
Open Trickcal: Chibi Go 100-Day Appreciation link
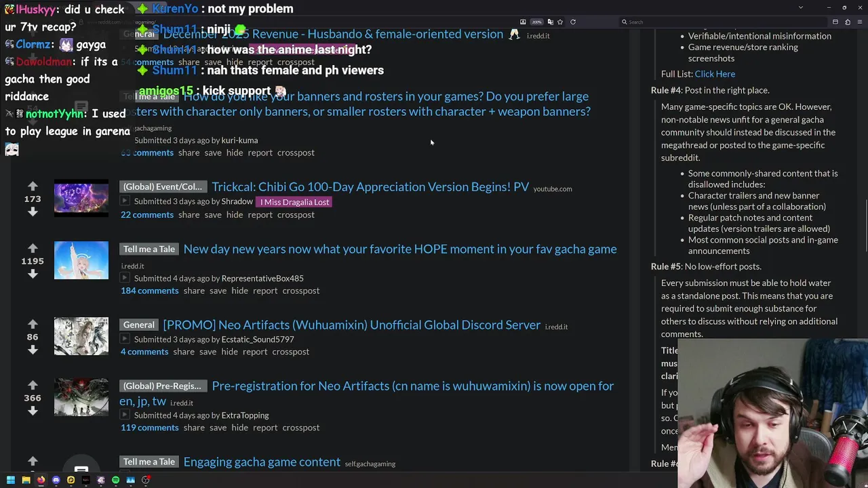pyautogui.click(x=370, y=186)
